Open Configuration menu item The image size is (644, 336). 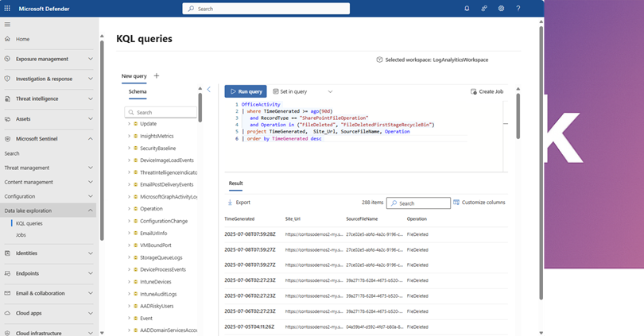pyautogui.click(x=48, y=196)
